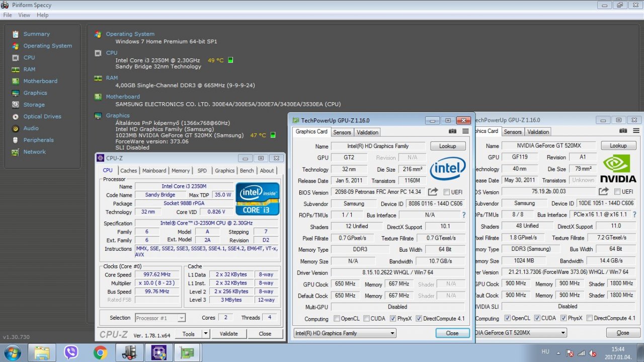Screen dimensions: 644x362
Task: Open the Network sidebar icon
Action: point(15,152)
